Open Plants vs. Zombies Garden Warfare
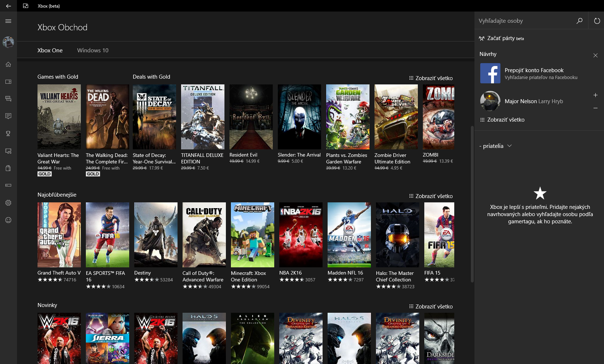 tap(348, 117)
